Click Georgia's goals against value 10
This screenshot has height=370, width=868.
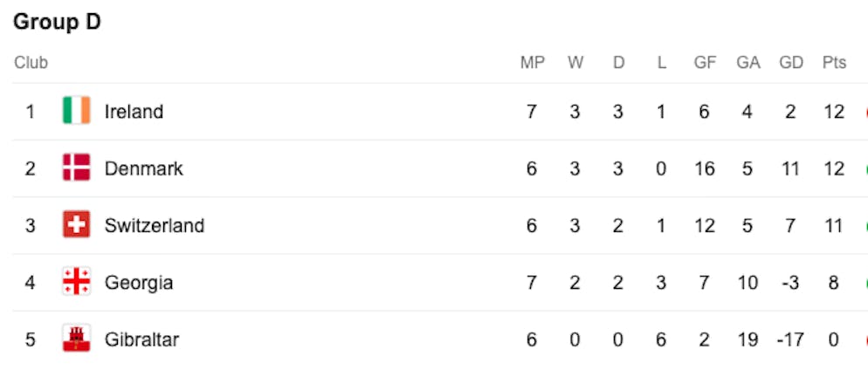point(747,283)
